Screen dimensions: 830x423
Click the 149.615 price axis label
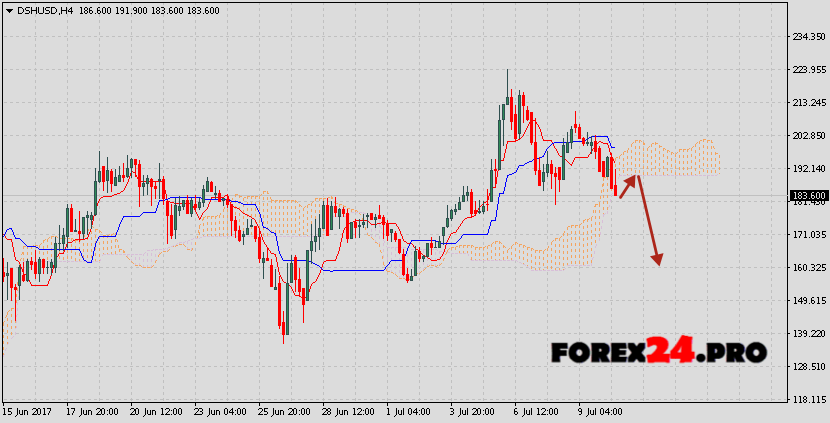(x=807, y=300)
